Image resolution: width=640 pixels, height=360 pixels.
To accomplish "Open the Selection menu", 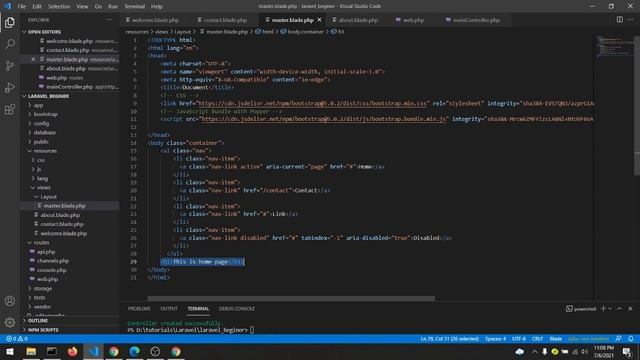I will click(59, 6).
